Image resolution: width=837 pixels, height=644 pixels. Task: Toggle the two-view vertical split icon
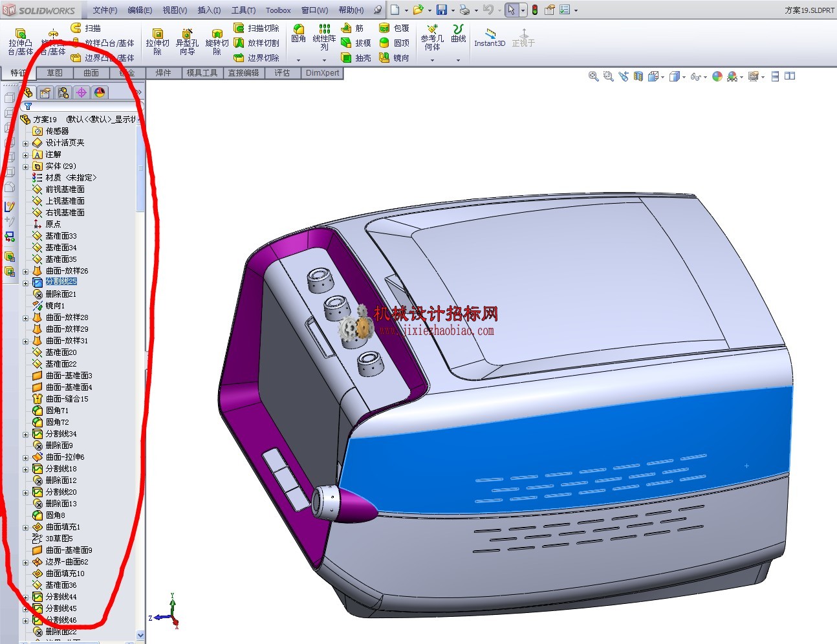(x=790, y=76)
